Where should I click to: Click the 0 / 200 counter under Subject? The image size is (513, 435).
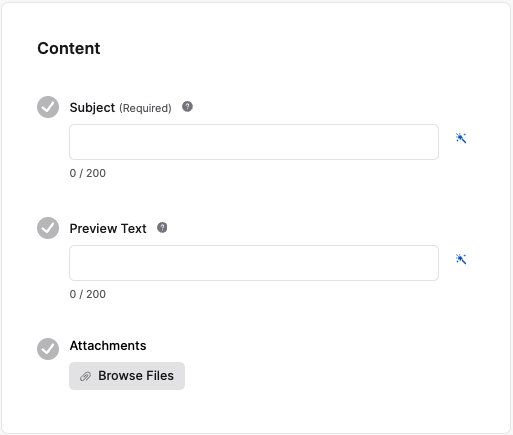(88, 173)
